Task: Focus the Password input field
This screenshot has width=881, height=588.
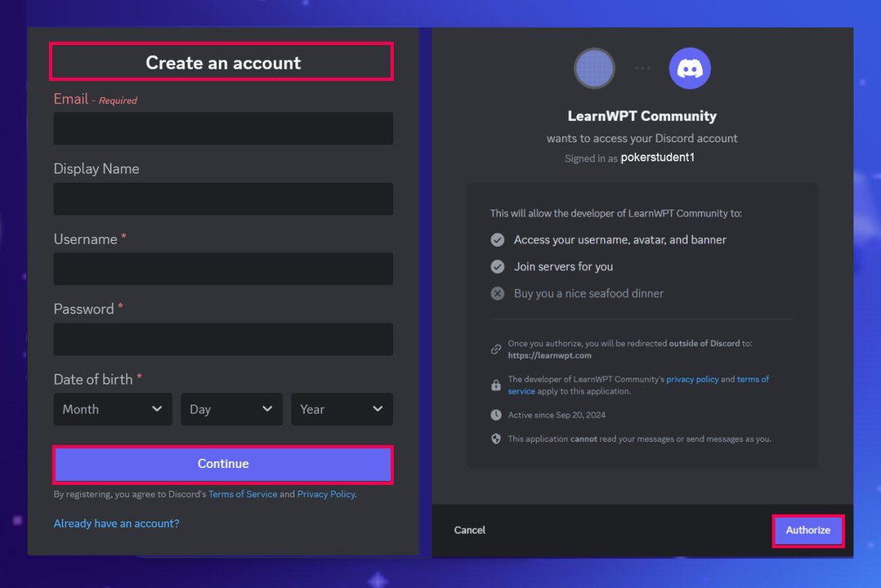Action: tap(223, 339)
